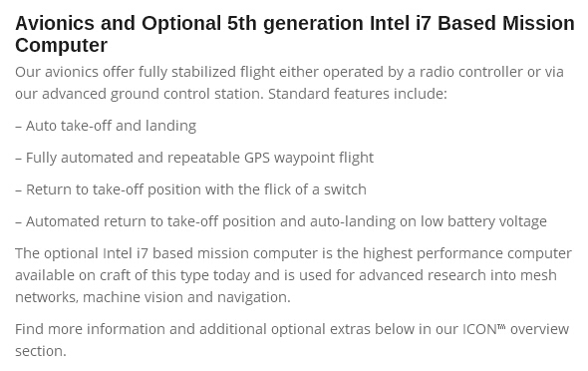Click the word 'overview' near ICON
588x371 pixels.
pyautogui.click(x=539, y=329)
